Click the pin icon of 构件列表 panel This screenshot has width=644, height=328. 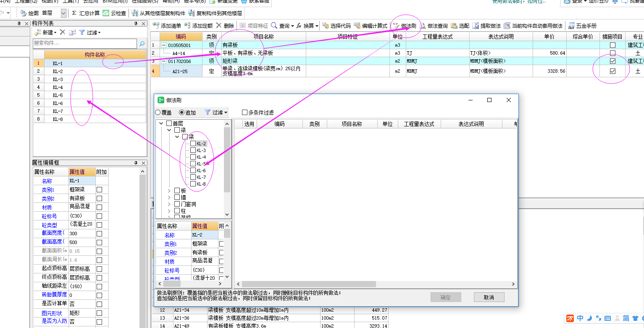(136, 24)
